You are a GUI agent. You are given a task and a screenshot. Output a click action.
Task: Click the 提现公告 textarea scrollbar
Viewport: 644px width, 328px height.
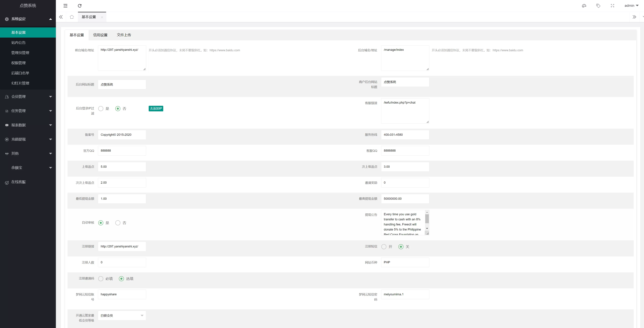[x=427, y=219]
